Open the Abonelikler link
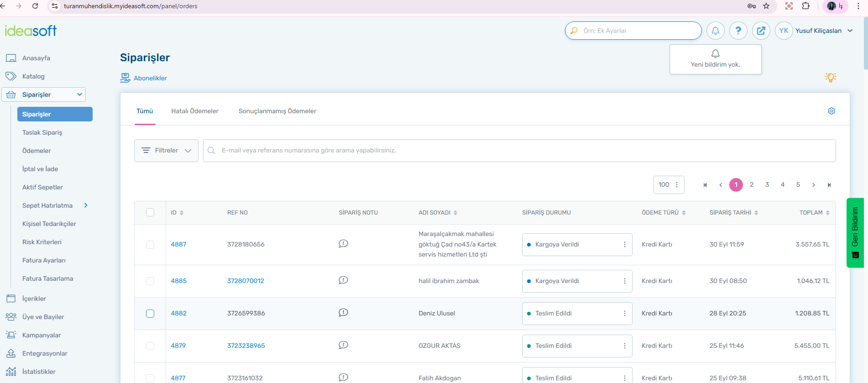This screenshot has height=383, width=868. [x=150, y=78]
